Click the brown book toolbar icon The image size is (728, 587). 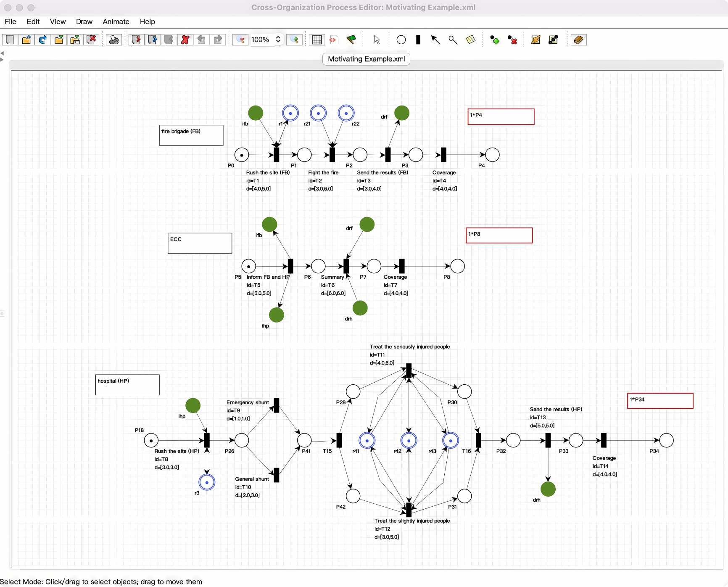pyautogui.click(x=578, y=40)
